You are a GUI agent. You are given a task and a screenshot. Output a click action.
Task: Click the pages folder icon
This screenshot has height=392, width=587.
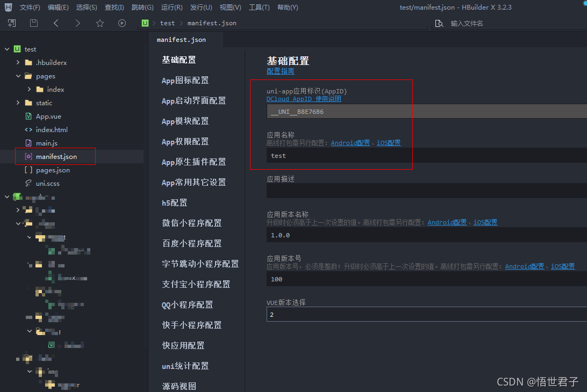28,76
